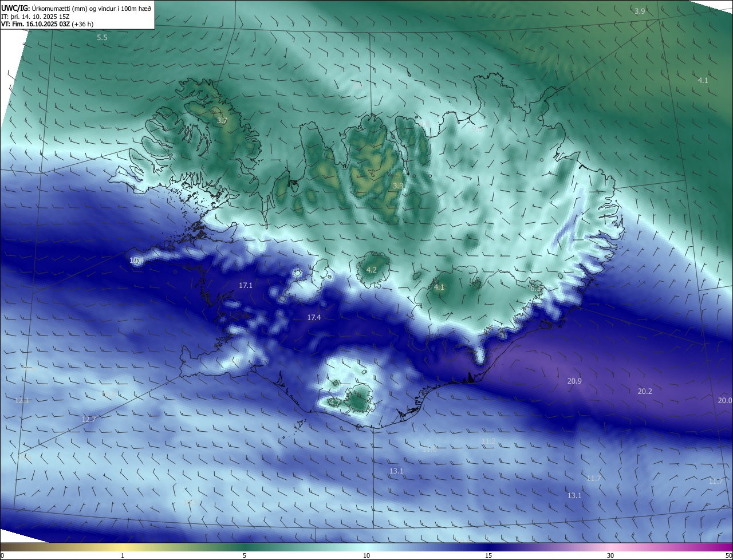Click the colour scale tick label 1
Screen dimensions: 733x560
(123, 555)
